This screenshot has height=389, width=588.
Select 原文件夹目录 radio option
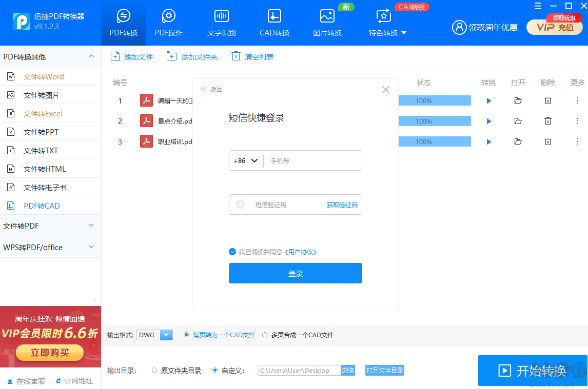(154, 370)
